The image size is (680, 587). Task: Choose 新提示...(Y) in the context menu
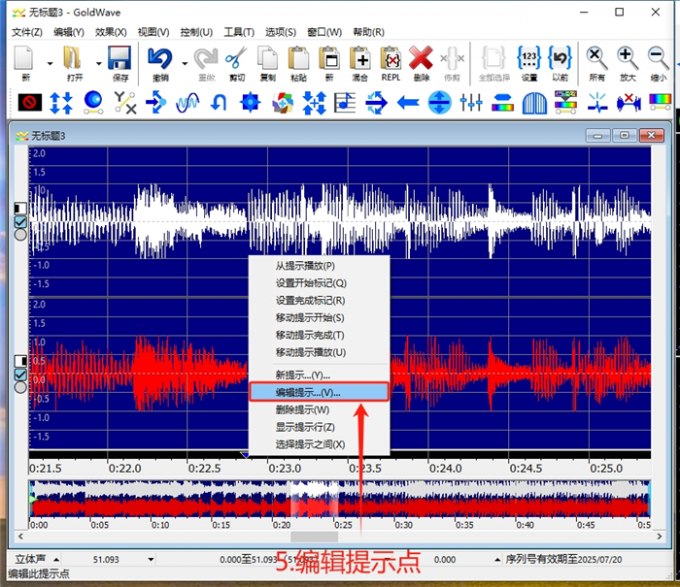pyautogui.click(x=319, y=375)
